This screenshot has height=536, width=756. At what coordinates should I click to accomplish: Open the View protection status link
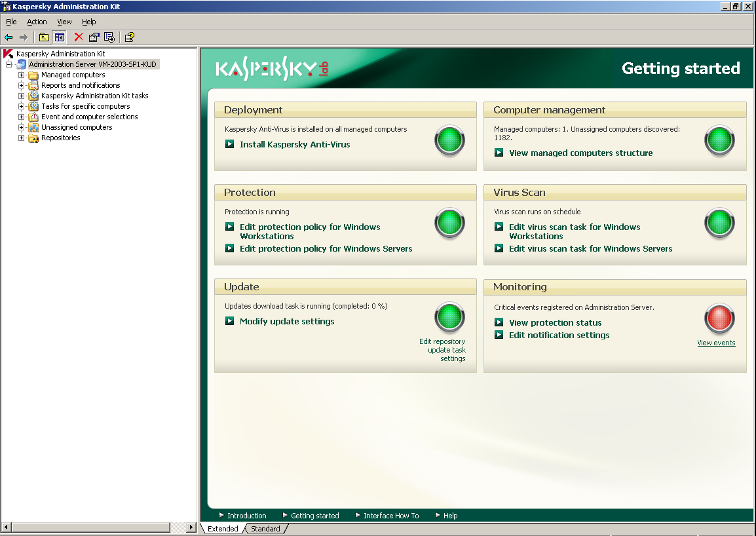click(x=556, y=322)
